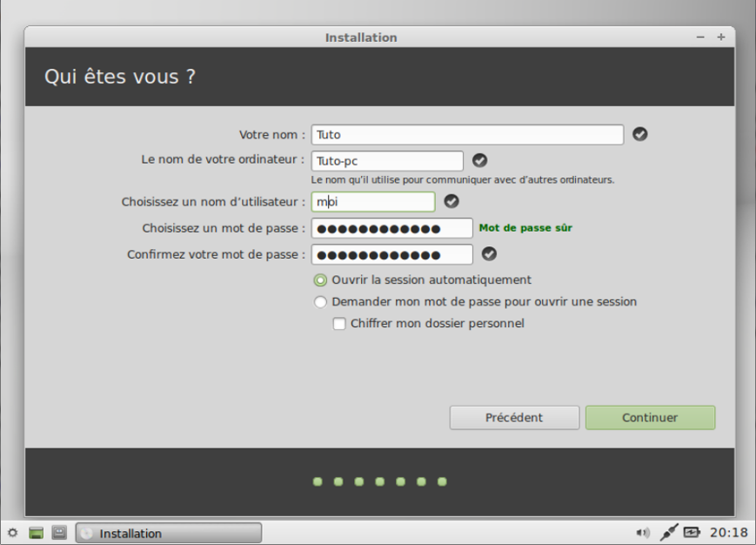Viewport: 756px width, 545px height.
Task: Click the Installation taskbar window button
Action: click(169, 533)
